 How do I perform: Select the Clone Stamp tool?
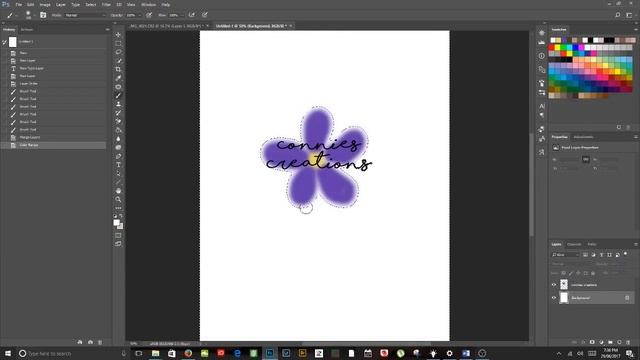[118, 104]
